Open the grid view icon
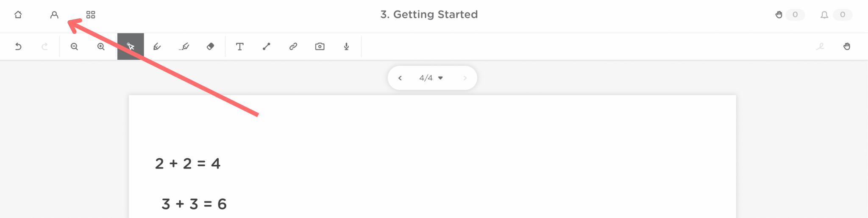 tap(91, 15)
